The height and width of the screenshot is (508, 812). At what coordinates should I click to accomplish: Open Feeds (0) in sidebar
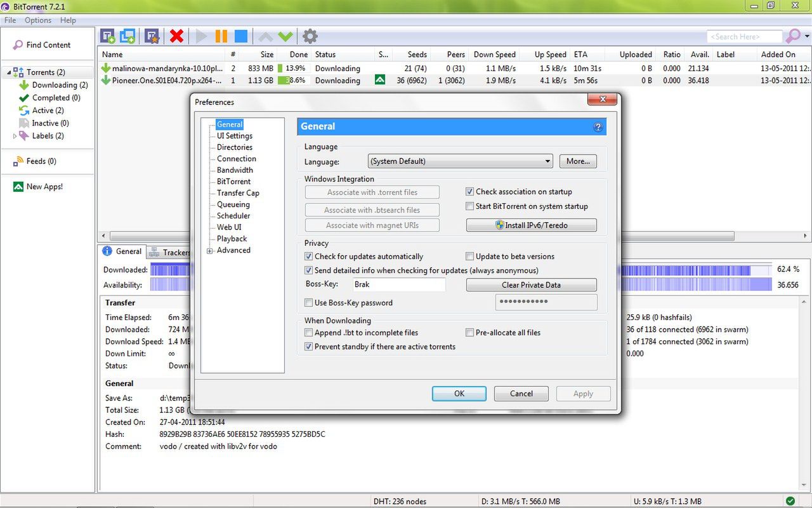point(34,161)
